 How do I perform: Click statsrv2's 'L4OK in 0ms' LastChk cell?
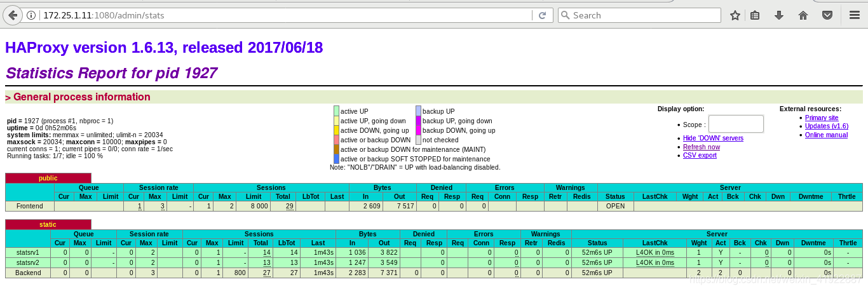654,262
